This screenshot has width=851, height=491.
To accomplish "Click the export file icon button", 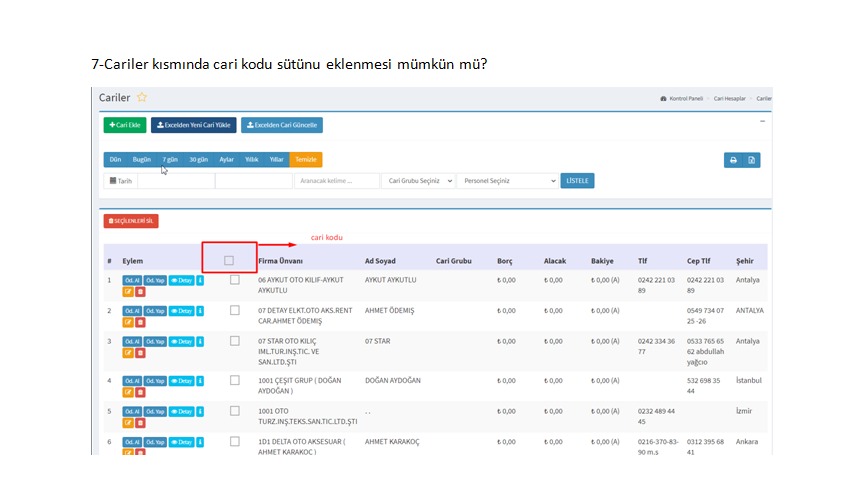I will 753,160.
